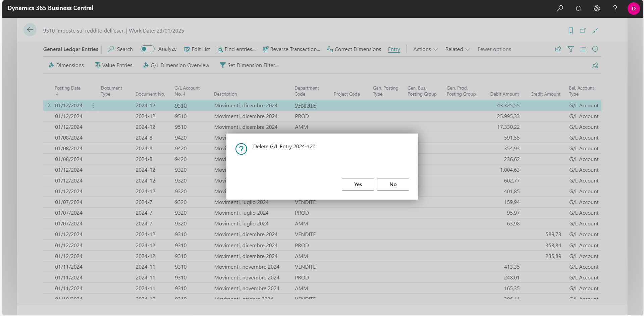Expand the Related menu
The image size is (644, 316).
(458, 49)
